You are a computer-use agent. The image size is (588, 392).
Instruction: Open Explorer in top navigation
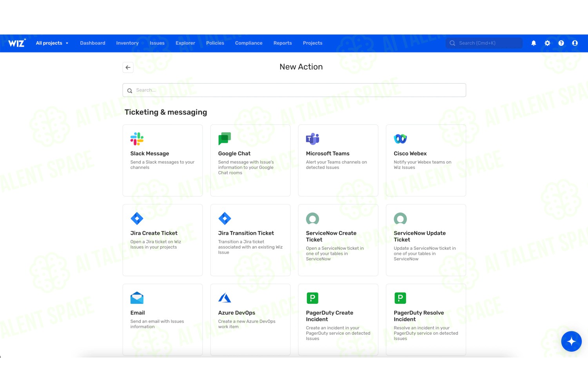pyautogui.click(x=185, y=43)
